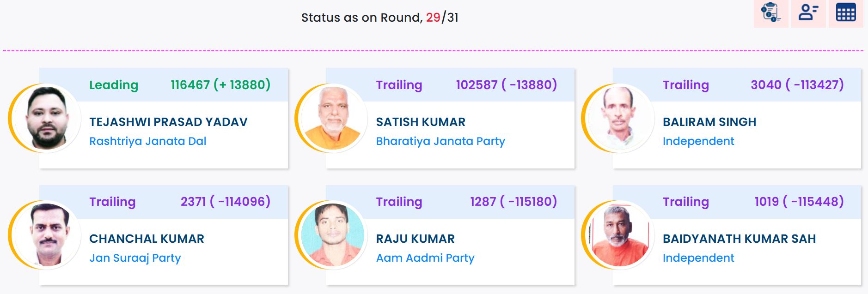Select Baliram Singh's profile picture
The width and height of the screenshot is (868, 294).
(x=620, y=118)
